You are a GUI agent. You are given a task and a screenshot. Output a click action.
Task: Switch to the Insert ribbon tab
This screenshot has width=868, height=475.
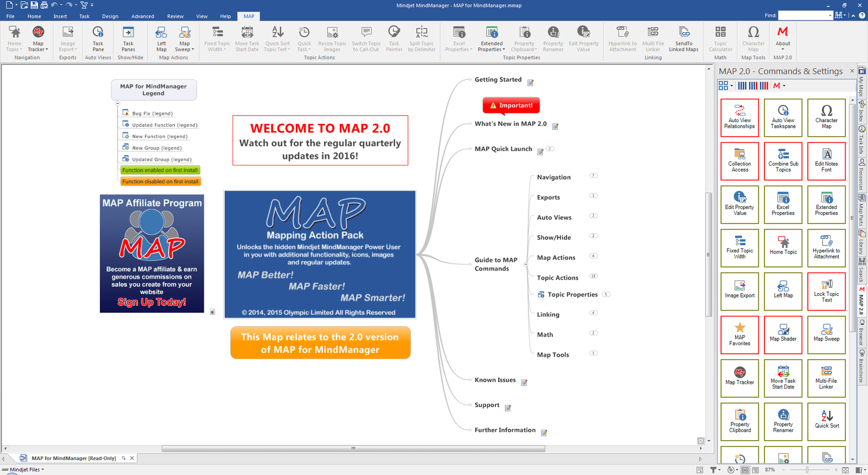point(60,16)
